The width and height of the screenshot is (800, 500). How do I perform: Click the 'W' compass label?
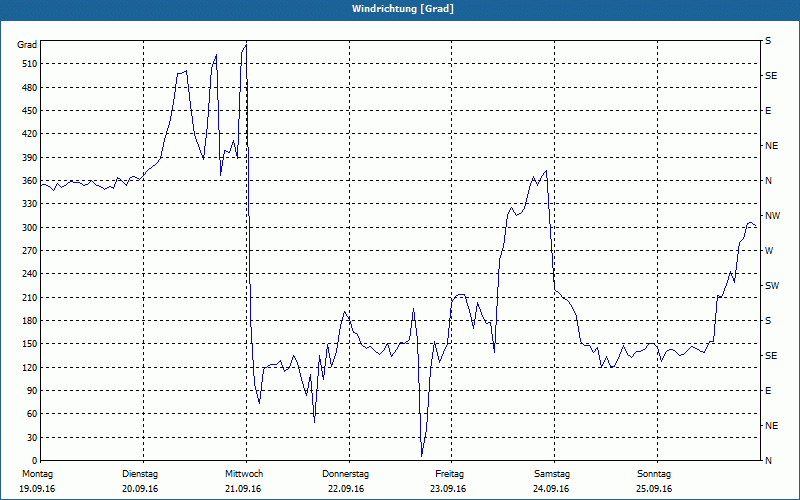(x=769, y=251)
